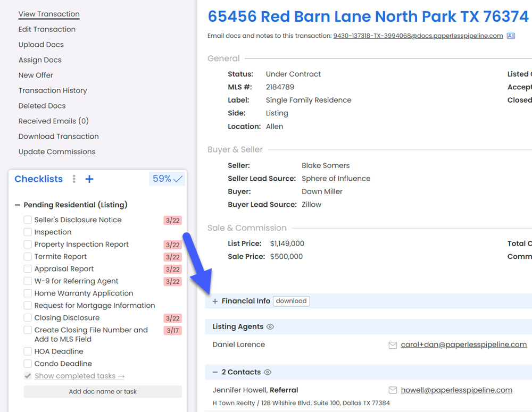Click the MLS number 2184789
This screenshot has width=532, height=412.
[x=280, y=87]
